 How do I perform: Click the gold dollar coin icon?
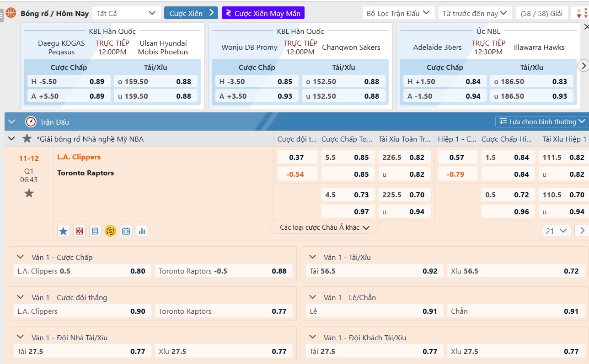(x=110, y=231)
